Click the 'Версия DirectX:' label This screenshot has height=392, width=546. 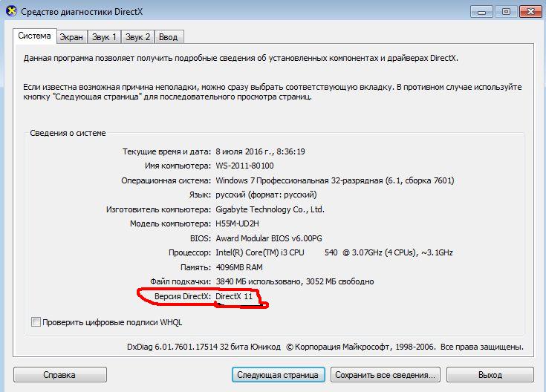coord(183,296)
